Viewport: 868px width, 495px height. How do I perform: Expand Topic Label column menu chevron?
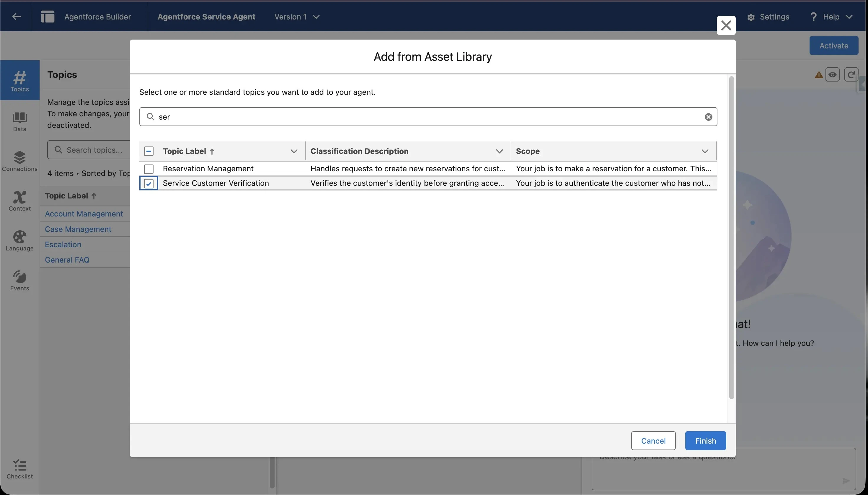tap(294, 151)
